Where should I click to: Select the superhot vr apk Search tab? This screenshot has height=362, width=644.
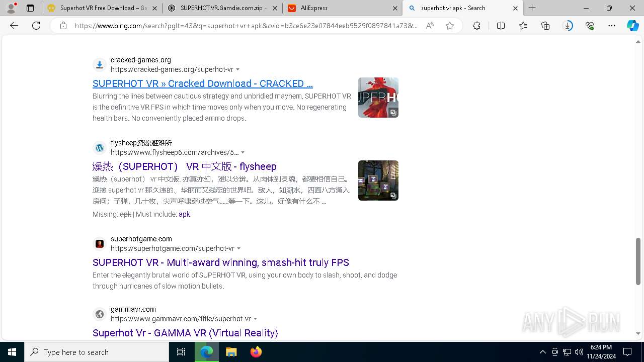tap(463, 8)
